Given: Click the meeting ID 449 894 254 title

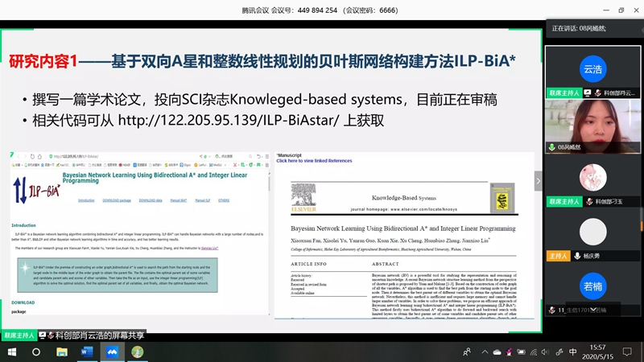Looking at the screenshot, I should 320,10.
